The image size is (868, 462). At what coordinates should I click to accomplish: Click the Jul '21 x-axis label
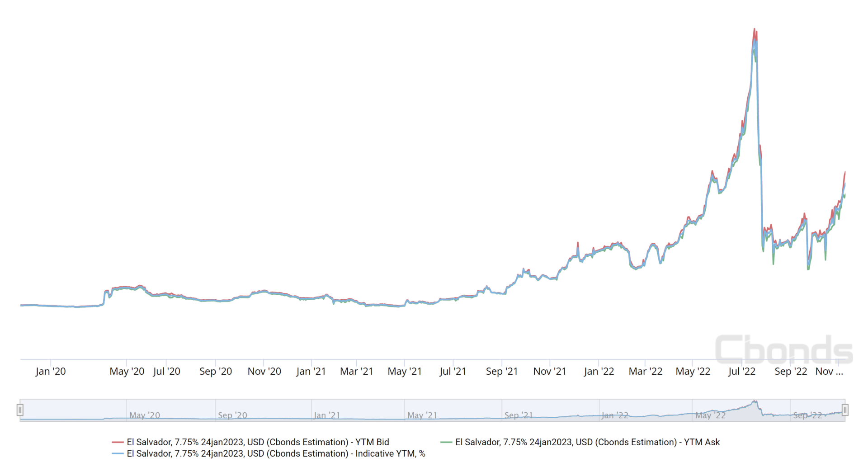pyautogui.click(x=453, y=372)
